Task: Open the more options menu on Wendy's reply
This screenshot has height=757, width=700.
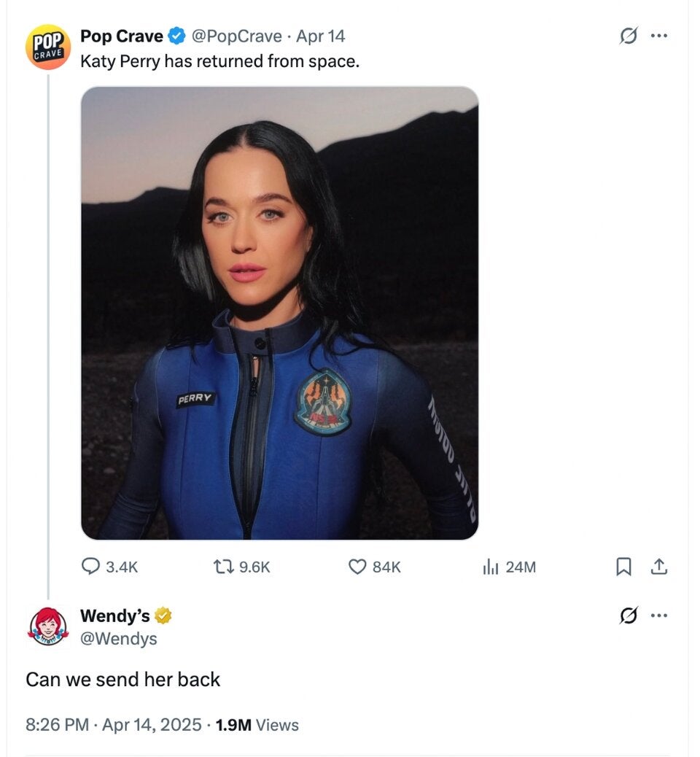Action: (x=660, y=615)
